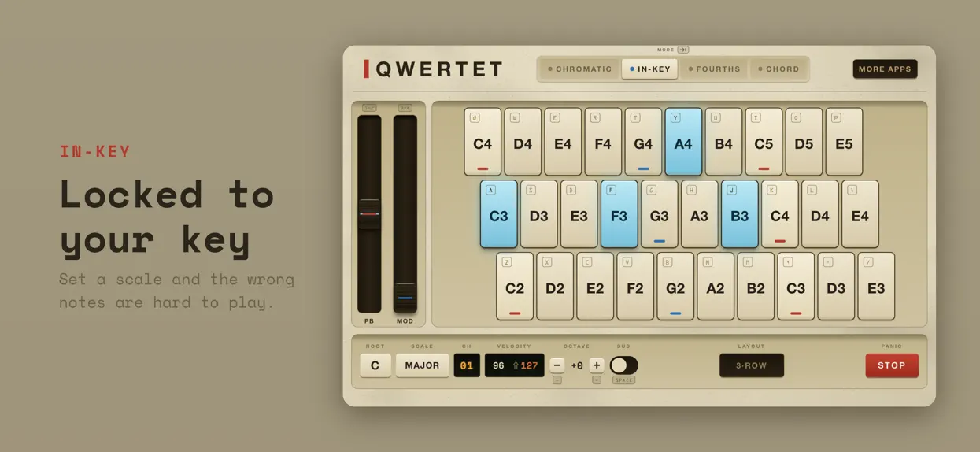Click the QWERTET logo title
Viewport: 980px width, 452px height.
pyautogui.click(x=433, y=69)
